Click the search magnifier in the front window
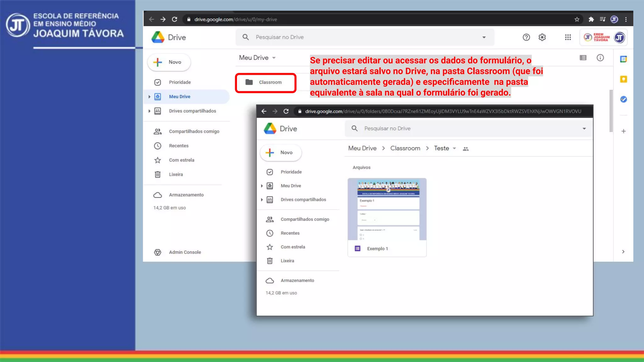The image size is (644, 362). click(x=354, y=129)
